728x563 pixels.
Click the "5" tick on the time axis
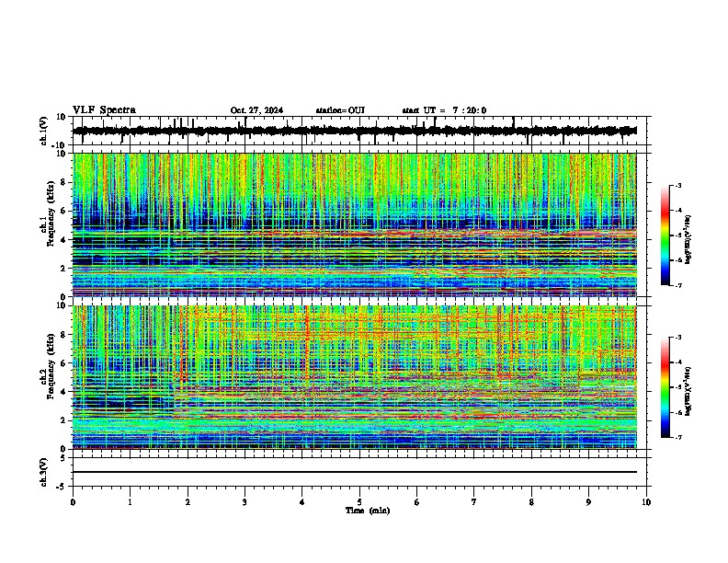click(x=359, y=502)
